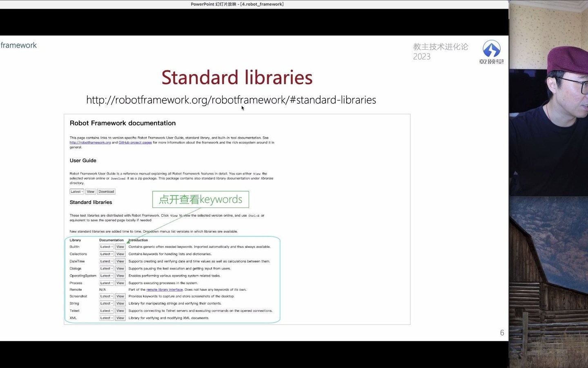Open the Dialogs library version dropdown

tap(107, 269)
